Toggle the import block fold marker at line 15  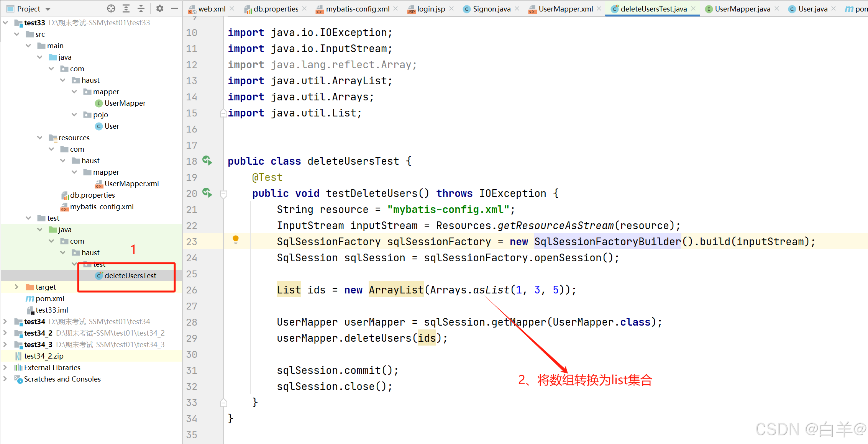click(224, 113)
